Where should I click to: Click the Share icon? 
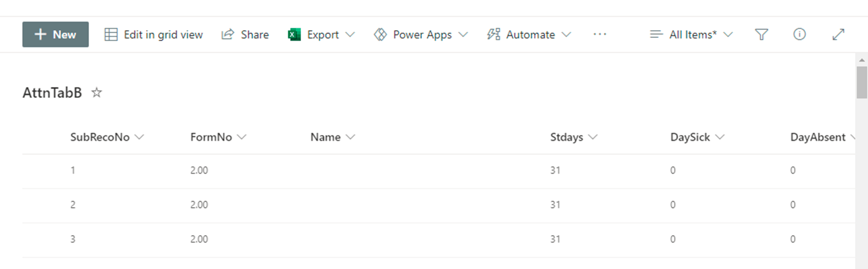tap(227, 34)
